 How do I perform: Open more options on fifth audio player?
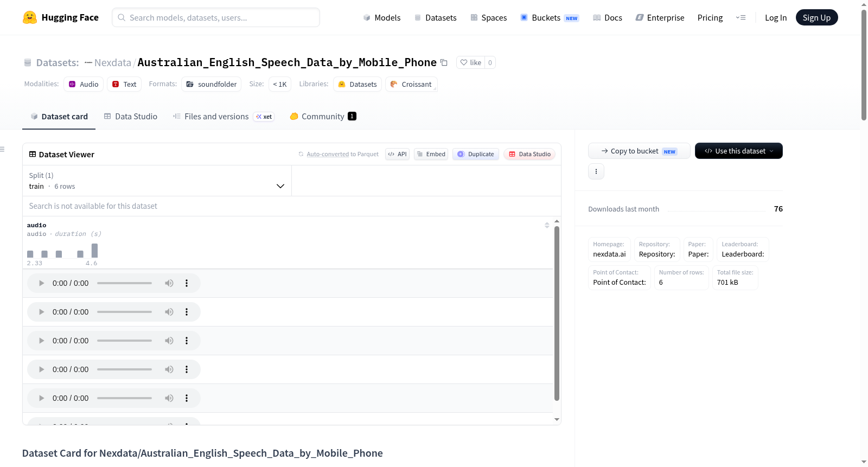coord(187,398)
